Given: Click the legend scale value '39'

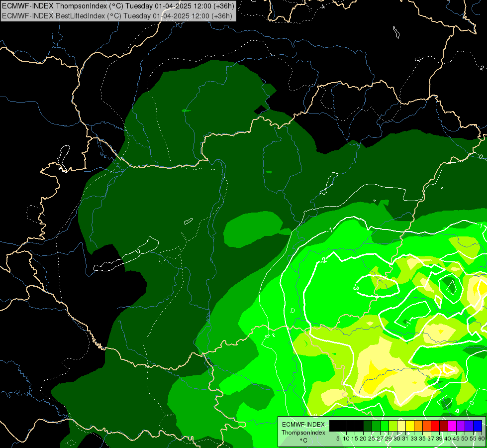Looking at the screenshot, I should [439, 439].
